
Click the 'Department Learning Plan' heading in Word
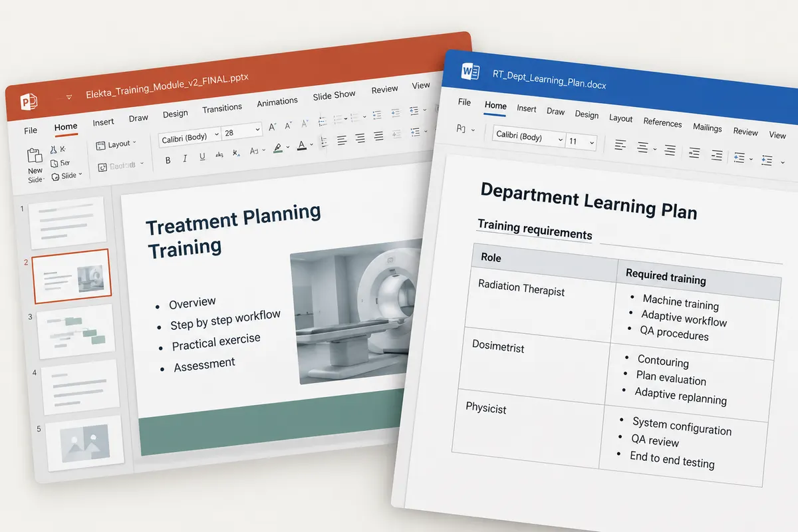[x=589, y=201]
